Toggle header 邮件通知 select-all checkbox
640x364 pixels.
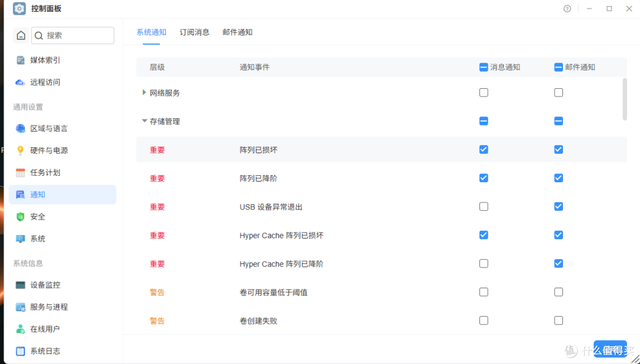pos(558,67)
